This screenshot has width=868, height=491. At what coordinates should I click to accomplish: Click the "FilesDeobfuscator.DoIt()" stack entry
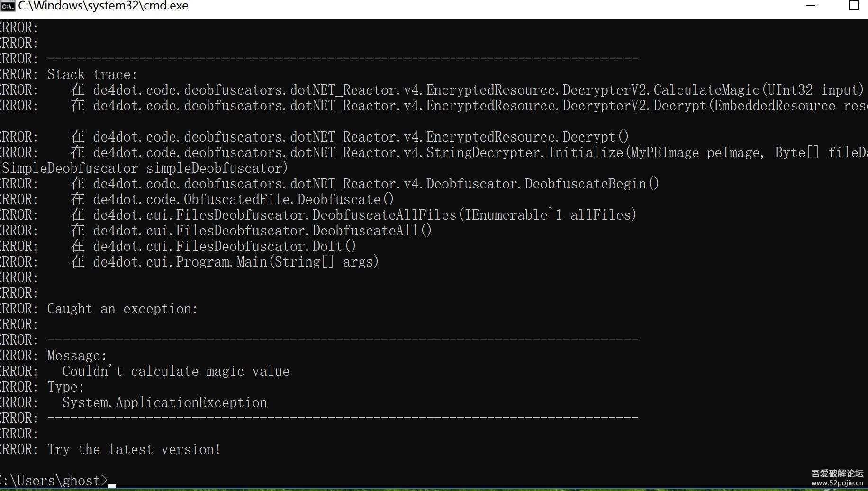coord(225,246)
